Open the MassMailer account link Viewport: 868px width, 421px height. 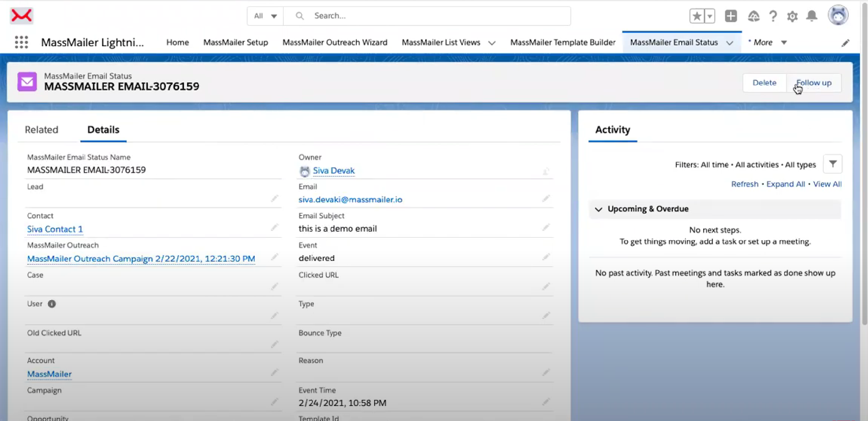(x=49, y=374)
